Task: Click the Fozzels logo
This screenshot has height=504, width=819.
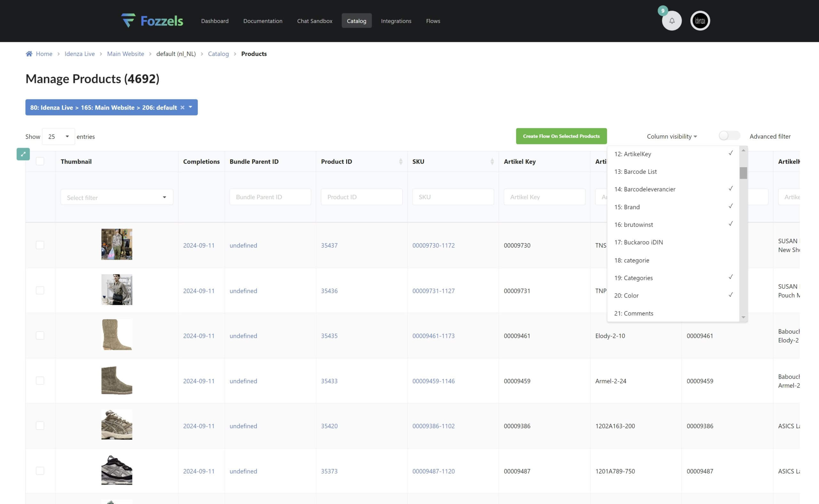Action: coord(152,21)
